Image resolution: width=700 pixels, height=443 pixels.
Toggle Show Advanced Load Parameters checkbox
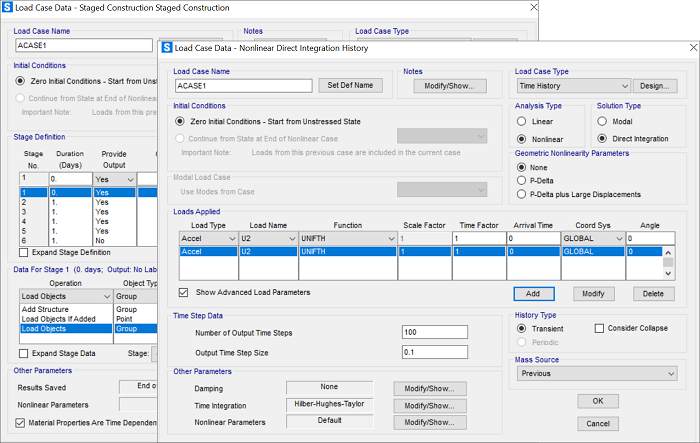point(183,293)
